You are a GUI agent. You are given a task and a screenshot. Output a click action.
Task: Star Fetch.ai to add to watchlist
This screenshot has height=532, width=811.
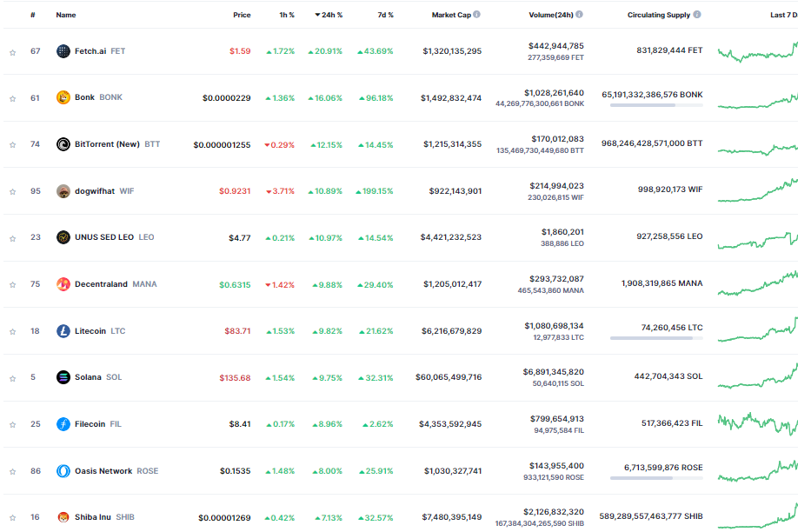click(13, 52)
